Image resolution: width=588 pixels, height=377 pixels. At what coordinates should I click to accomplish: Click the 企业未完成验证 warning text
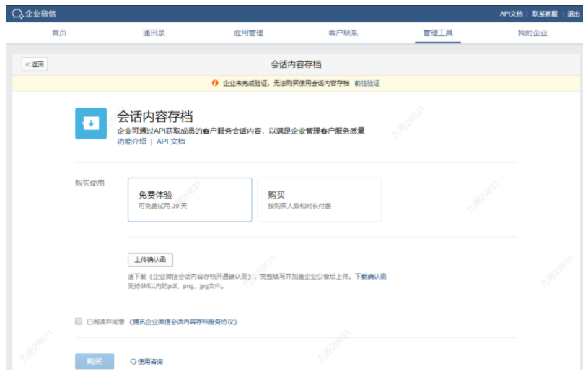pos(286,83)
